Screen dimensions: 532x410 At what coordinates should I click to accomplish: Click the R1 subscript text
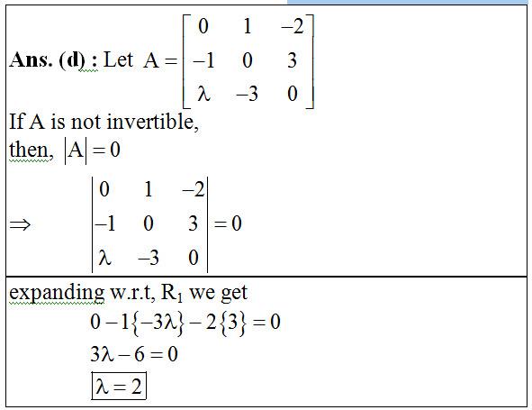click(172, 293)
